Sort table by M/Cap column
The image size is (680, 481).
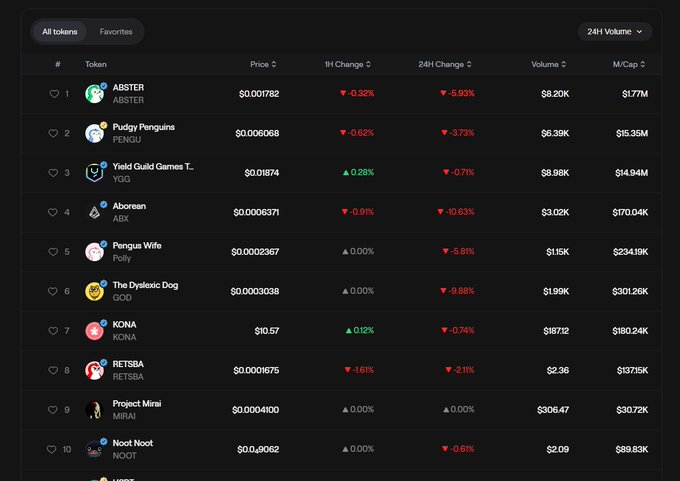[x=629, y=64]
